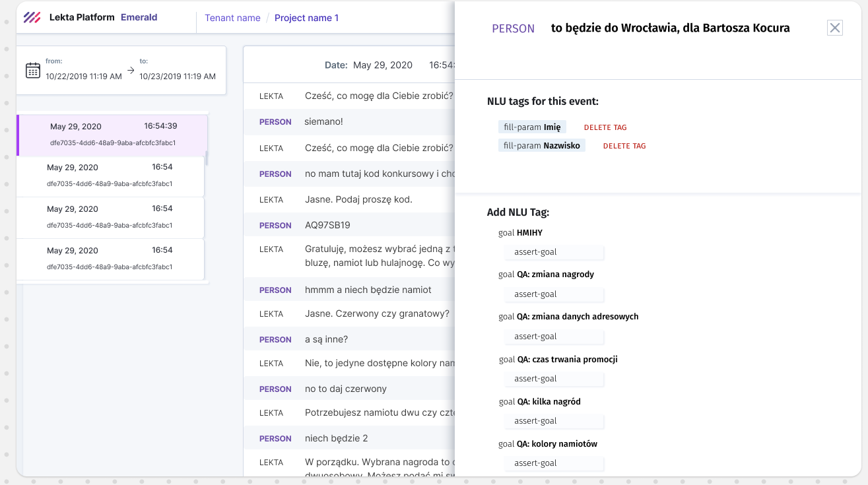This screenshot has width=868, height=485.
Task: Select the session at 16:54:39
Action: (112, 135)
